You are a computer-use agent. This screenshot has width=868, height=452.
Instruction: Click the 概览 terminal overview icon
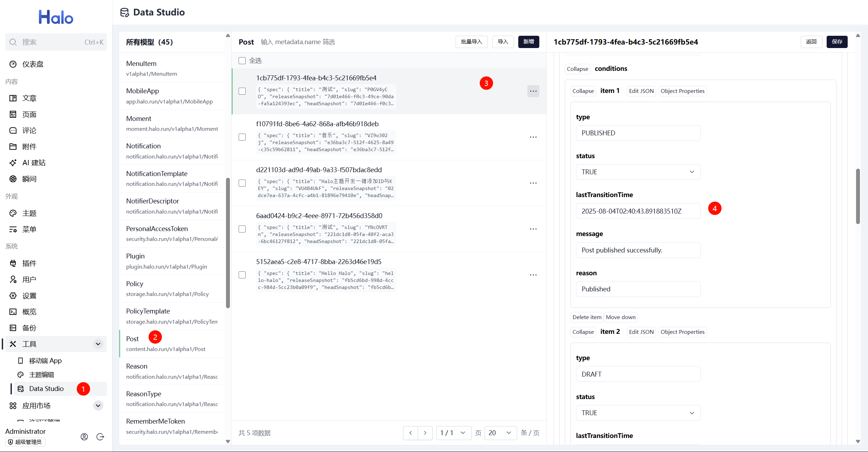click(x=13, y=312)
